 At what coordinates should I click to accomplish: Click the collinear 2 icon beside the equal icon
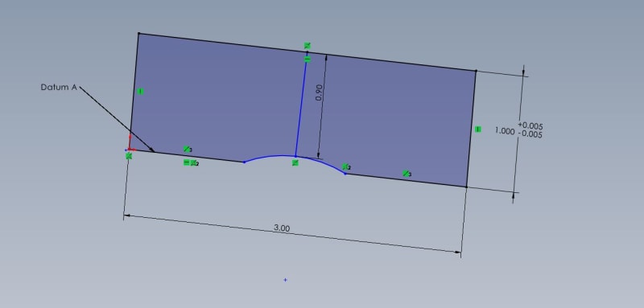click(195, 163)
